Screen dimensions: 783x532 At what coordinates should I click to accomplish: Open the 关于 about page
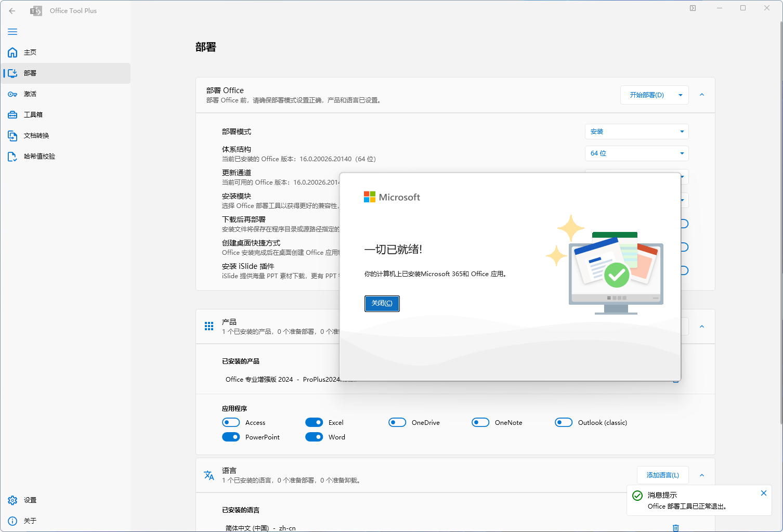(66, 521)
